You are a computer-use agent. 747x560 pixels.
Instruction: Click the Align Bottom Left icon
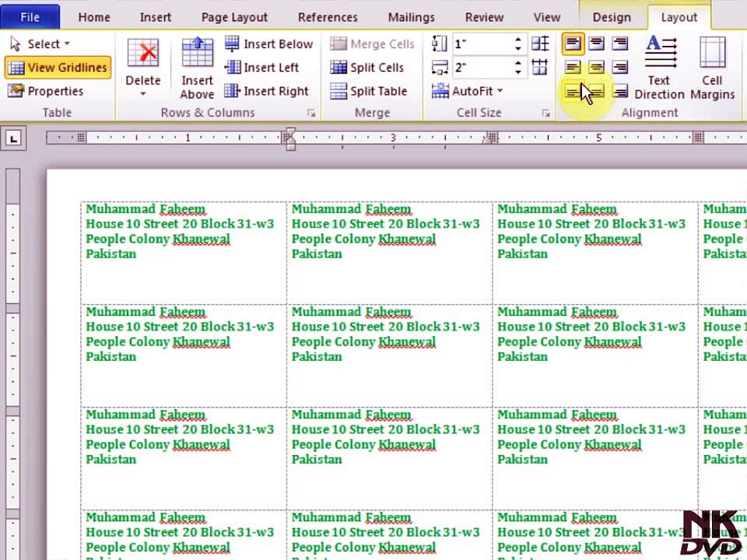click(573, 90)
